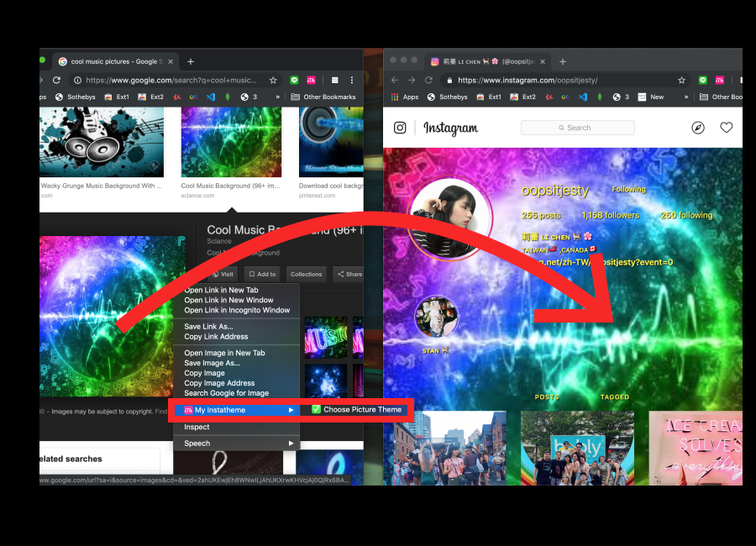This screenshot has width=756, height=546.
Task: Expand hidden bookmarks chevron in Google window
Action: tap(278, 97)
